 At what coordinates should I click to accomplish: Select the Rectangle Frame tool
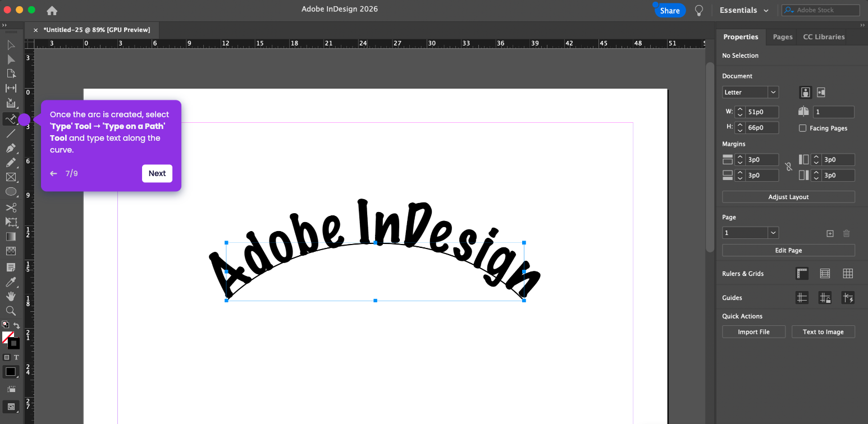pyautogui.click(x=11, y=177)
